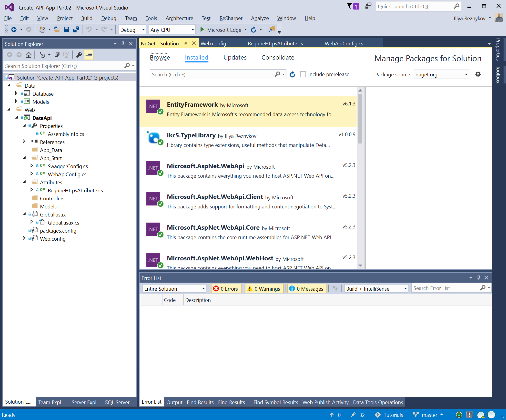This screenshot has width=506, height=420.
Task: Open the ReSharper menu
Action: click(231, 18)
